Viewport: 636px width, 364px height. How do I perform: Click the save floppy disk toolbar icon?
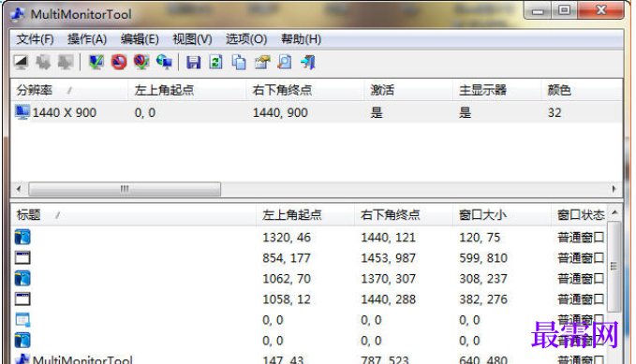(194, 62)
